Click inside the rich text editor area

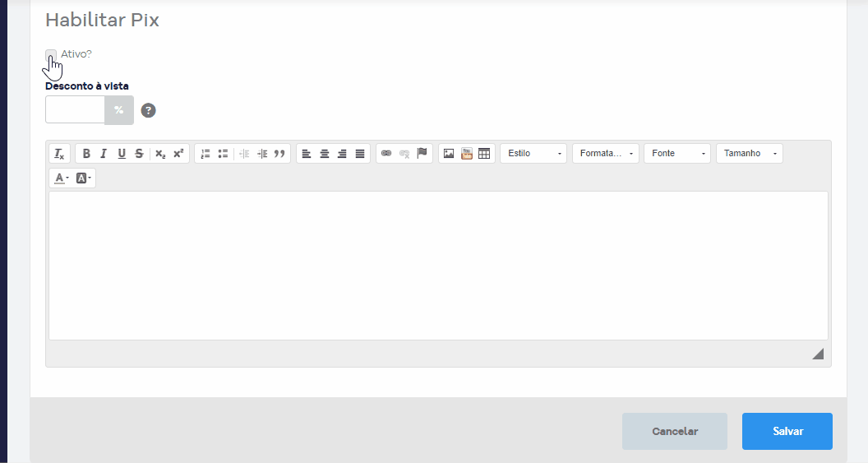pos(438,266)
